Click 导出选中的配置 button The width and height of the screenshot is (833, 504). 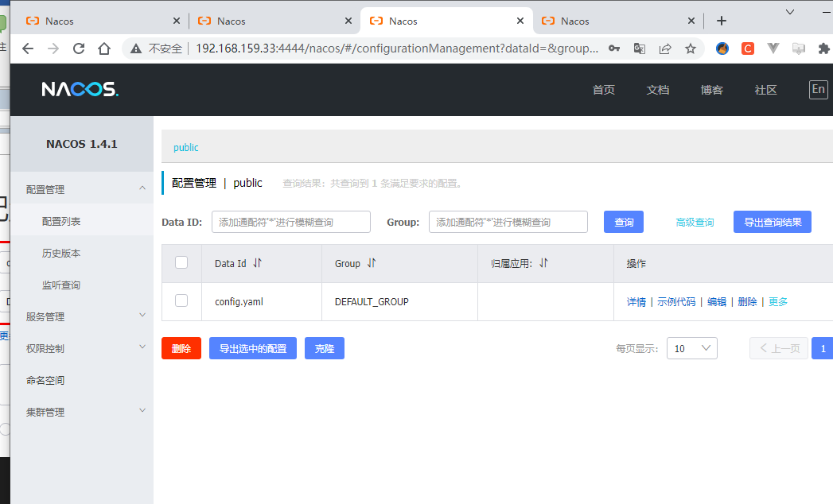(253, 348)
